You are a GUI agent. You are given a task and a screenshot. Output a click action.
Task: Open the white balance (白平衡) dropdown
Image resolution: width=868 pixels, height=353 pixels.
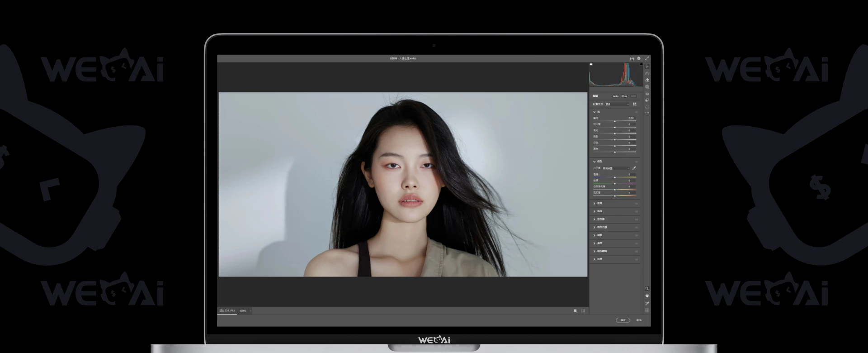616,168
